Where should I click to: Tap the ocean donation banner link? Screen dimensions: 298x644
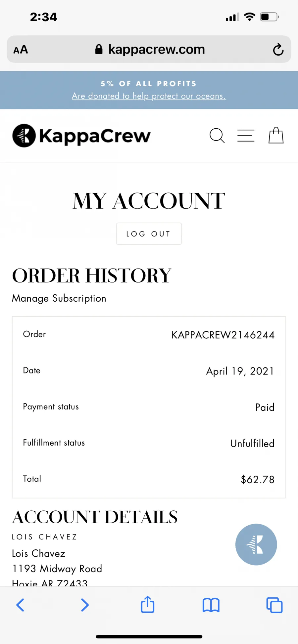[149, 96]
